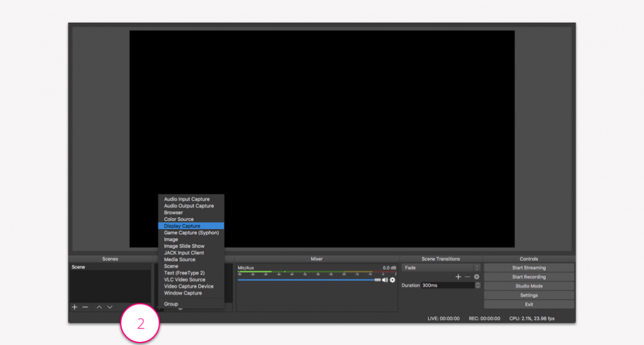Choose Game Capture (Syphon) entry
This screenshot has width=644, height=345.
(x=191, y=233)
